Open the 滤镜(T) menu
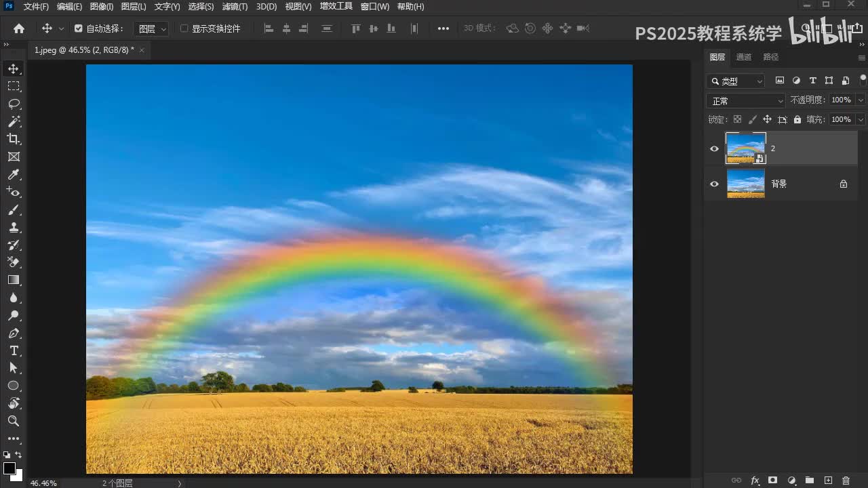868x488 pixels. click(235, 7)
